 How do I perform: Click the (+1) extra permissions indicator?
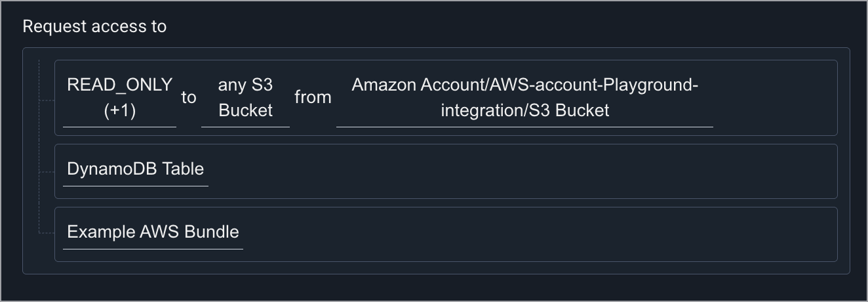click(120, 110)
